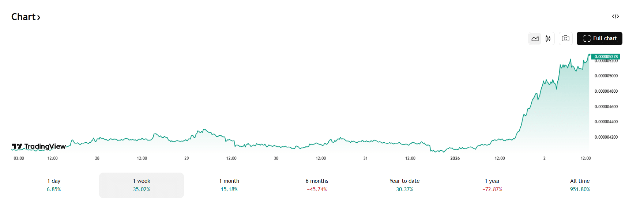
Task: Click the TradingView logo
Action: tap(39, 147)
